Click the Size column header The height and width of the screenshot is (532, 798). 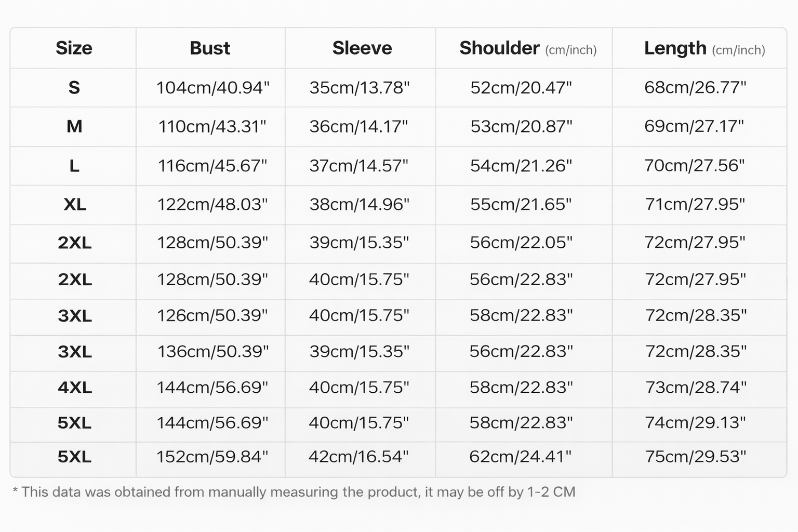click(x=74, y=48)
